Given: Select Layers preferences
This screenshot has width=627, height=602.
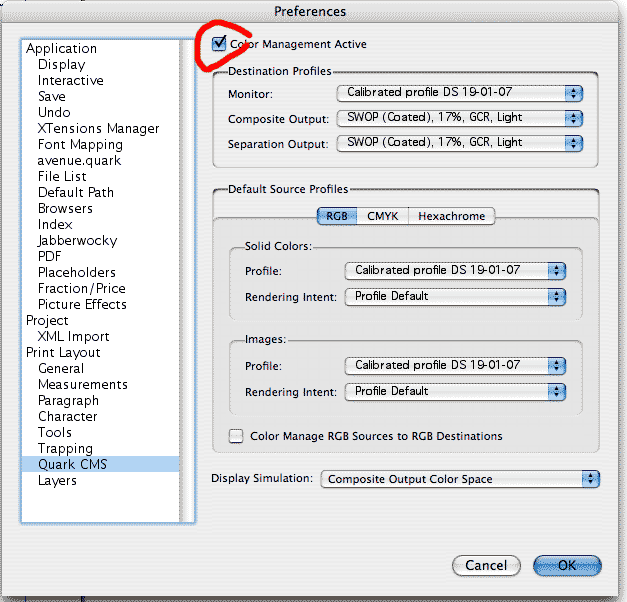Looking at the screenshot, I should (x=101, y=480).
